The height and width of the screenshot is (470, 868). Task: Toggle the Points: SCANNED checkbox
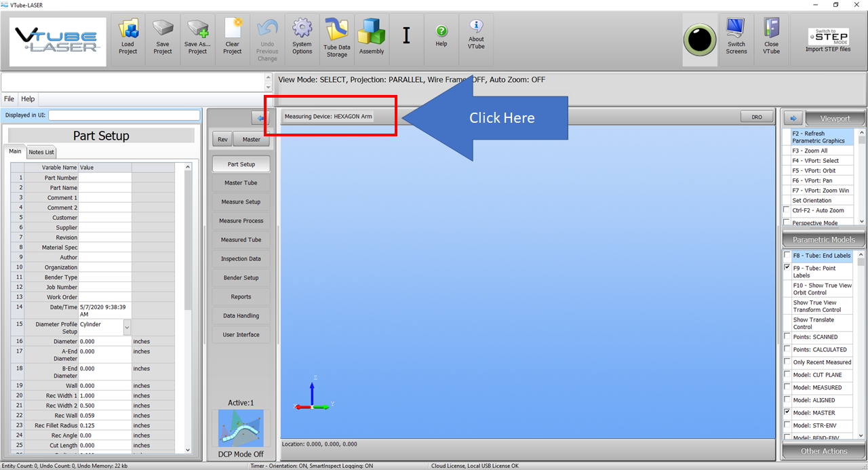click(x=787, y=337)
